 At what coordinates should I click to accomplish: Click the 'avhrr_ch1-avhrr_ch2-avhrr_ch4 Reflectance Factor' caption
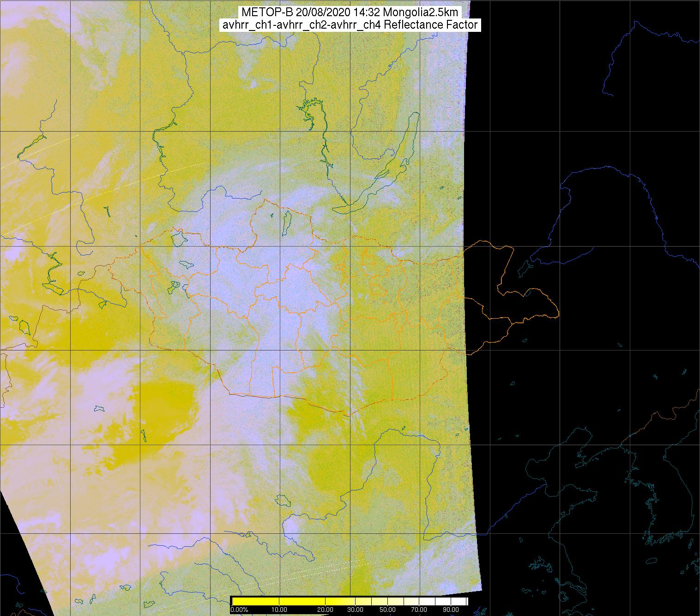pyautogui.click(x=350, y=25)
